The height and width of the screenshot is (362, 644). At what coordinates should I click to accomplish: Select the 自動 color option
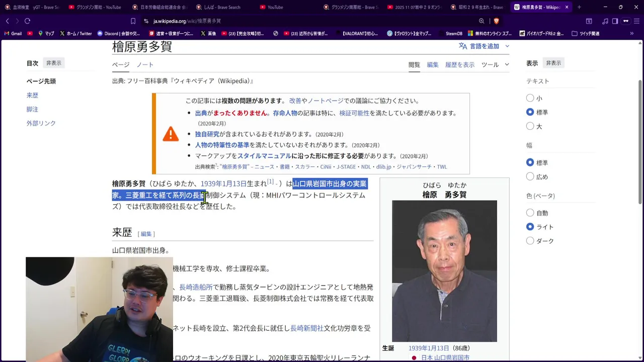click(530, 213)
